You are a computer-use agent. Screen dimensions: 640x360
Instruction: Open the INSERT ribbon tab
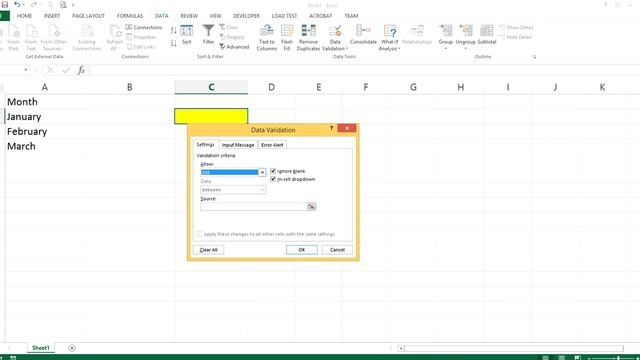tap(52, 16)
